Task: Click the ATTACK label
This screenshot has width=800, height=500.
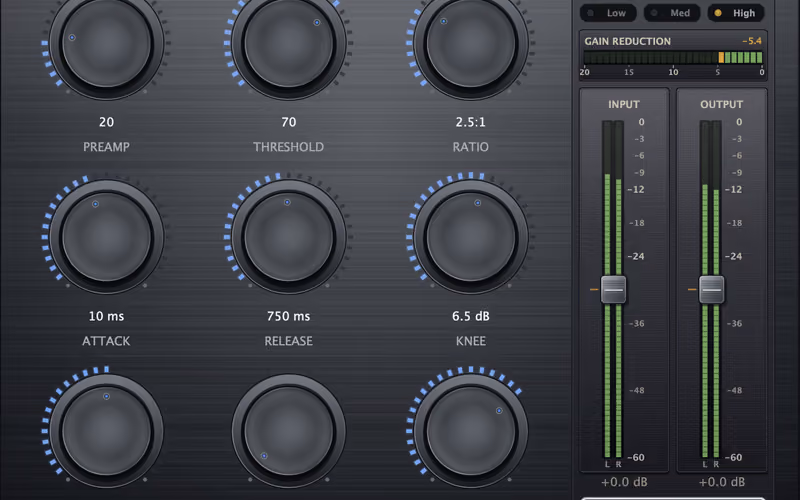Action: coord(106,341)
